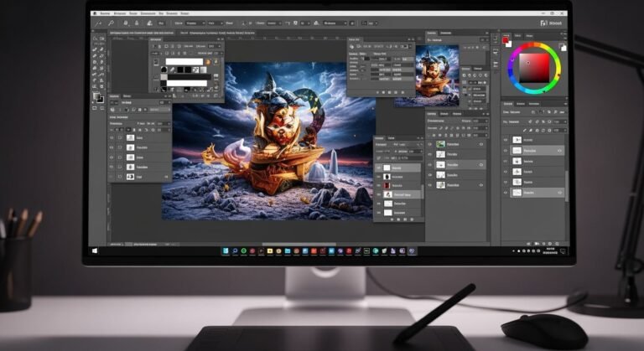644x351 pixels.
Task: Click the link icon on the highlighted second layer in the right Layers panel
Action: pos(559,151)
